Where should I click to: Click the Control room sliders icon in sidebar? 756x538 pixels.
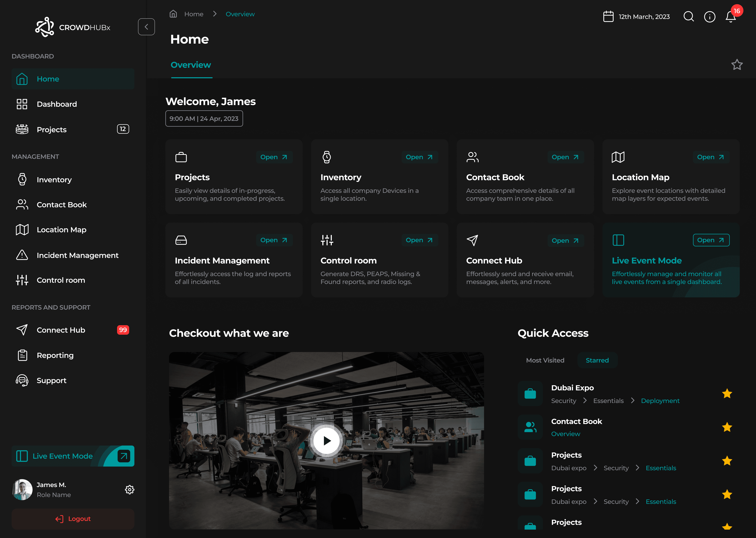pyautogui.click(x=22, y=280)
